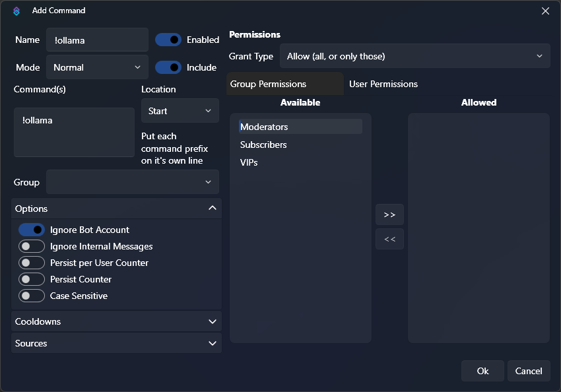Expand the Cooldowns section

click(x=116, y=321)
